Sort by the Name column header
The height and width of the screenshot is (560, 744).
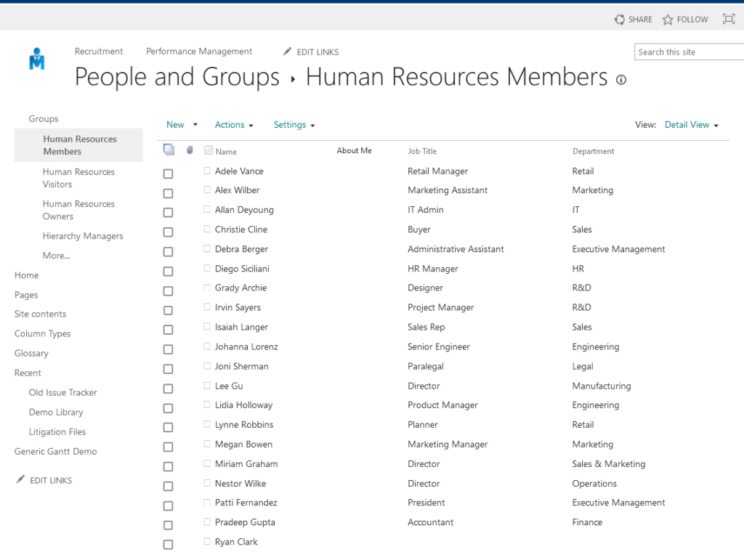coord(226,152)
